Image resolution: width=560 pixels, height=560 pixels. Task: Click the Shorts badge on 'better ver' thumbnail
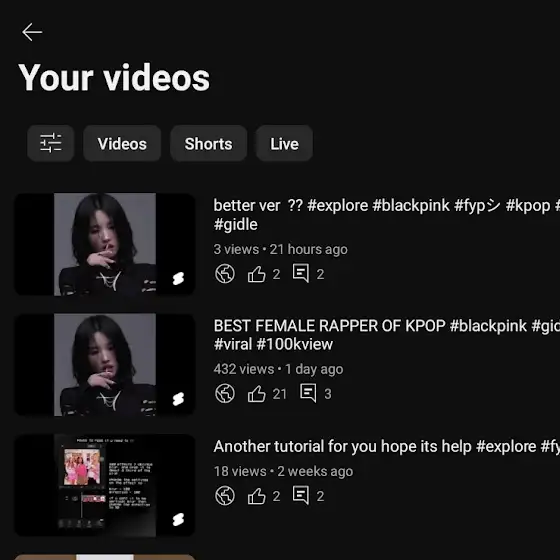point(178,279)
